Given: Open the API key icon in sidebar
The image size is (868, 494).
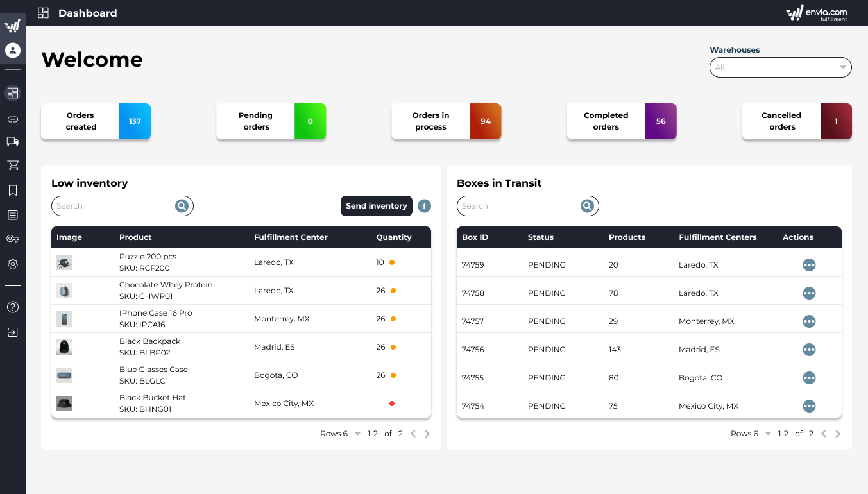Looking at the screenshot, I should [13, 239].
